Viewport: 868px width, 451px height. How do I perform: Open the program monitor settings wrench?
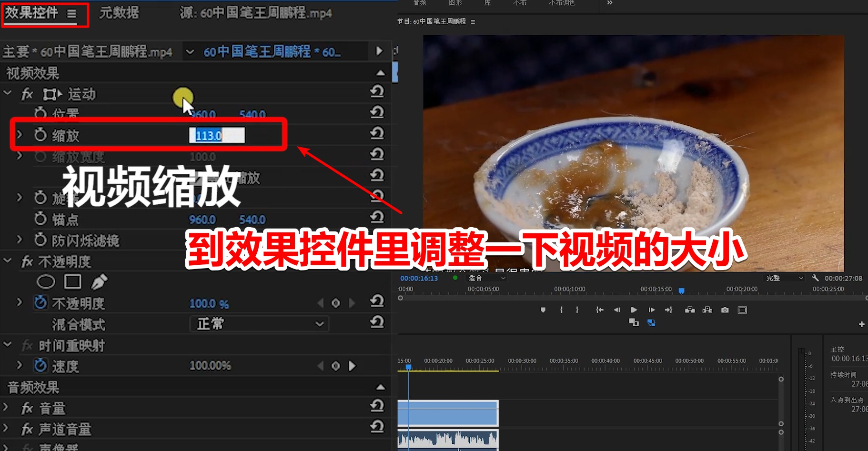pos(815,278)
